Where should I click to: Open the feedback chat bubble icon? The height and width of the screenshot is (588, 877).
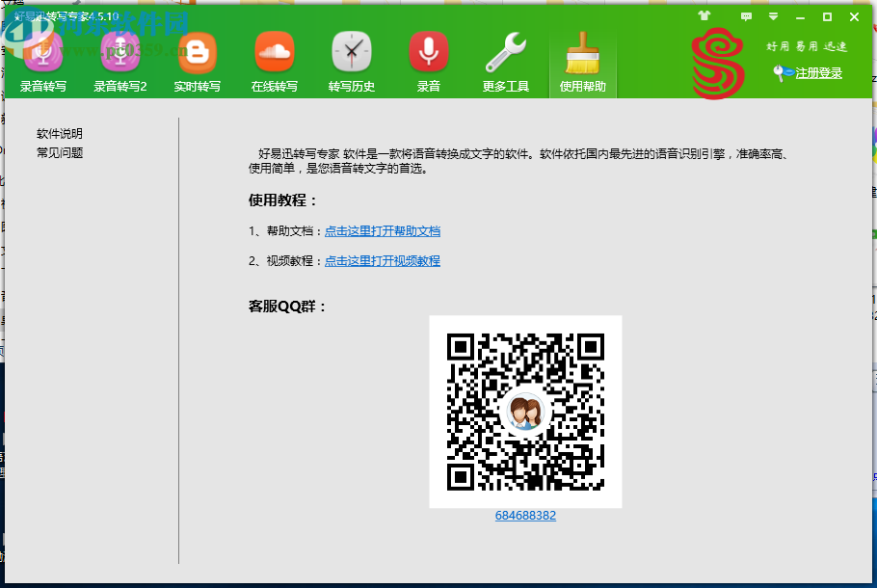745,16
